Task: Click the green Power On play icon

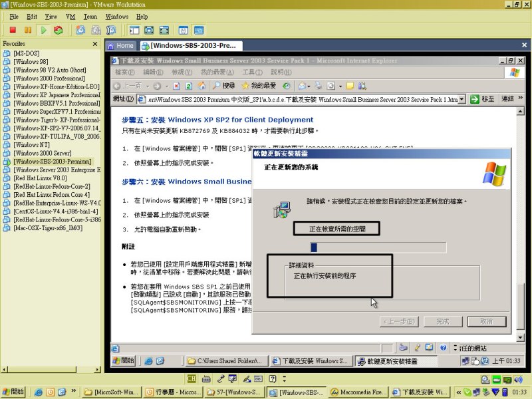Action: 43,30
